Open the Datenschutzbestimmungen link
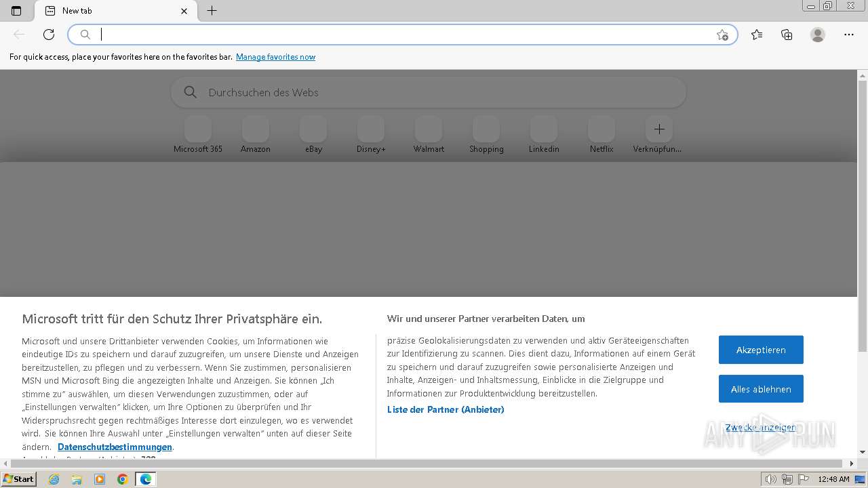This screenshot has width=868, height=488. coord(115,447)
